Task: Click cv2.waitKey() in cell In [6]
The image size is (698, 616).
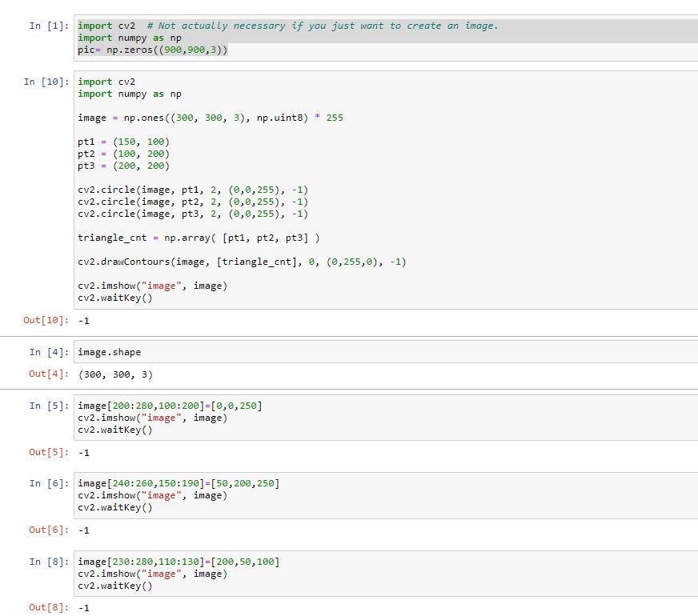Action: tap(114, 507)
